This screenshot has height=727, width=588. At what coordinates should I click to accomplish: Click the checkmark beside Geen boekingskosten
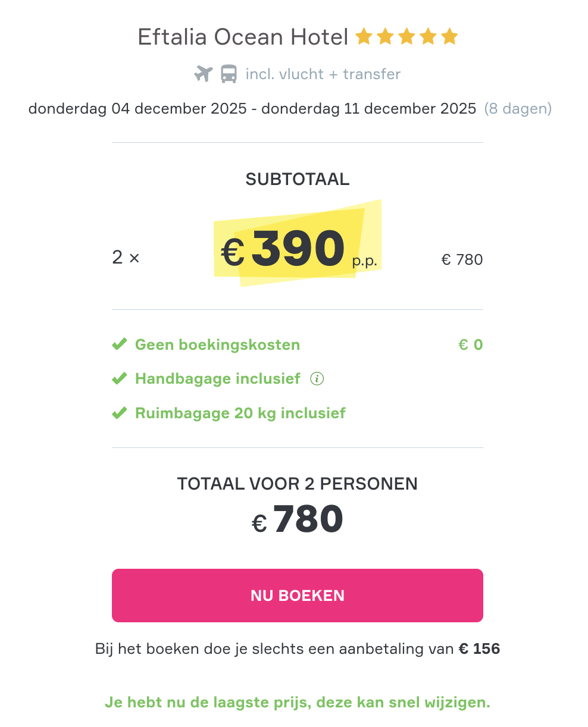(x=120, y=344)
